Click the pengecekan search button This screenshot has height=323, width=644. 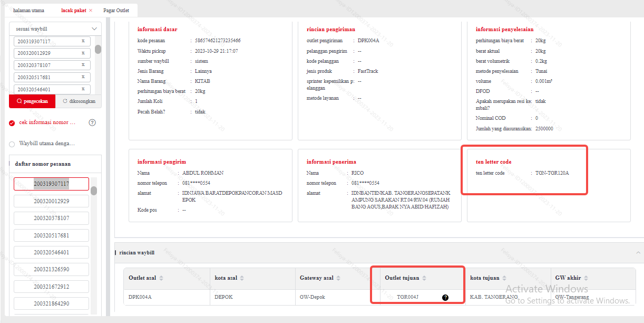(32, 101)
